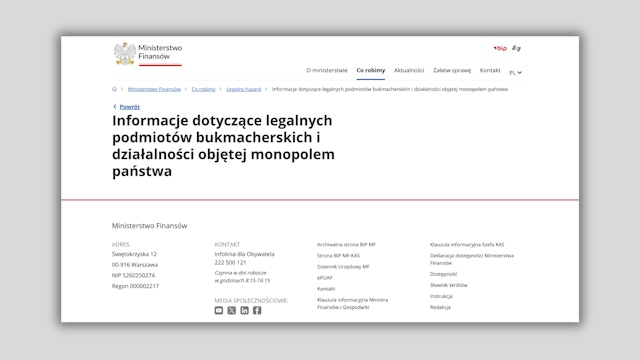Click the Legalny hazard breadcrumb link

pyautogui.click(x=244, y=89)
